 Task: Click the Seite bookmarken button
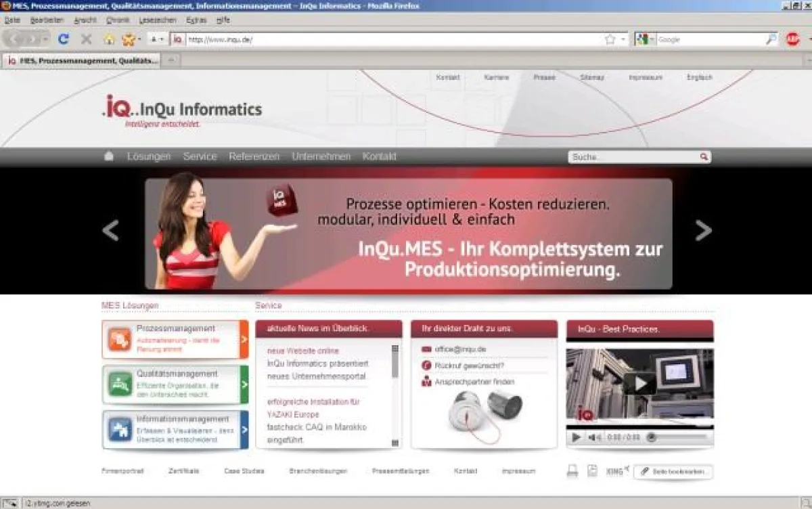[x=673, y=471]
